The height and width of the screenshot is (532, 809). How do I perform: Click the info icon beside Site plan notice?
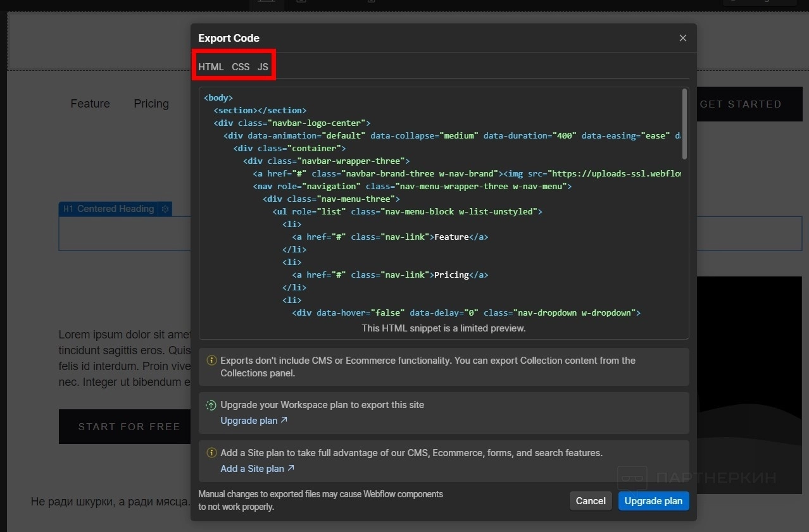pos(211,453)
